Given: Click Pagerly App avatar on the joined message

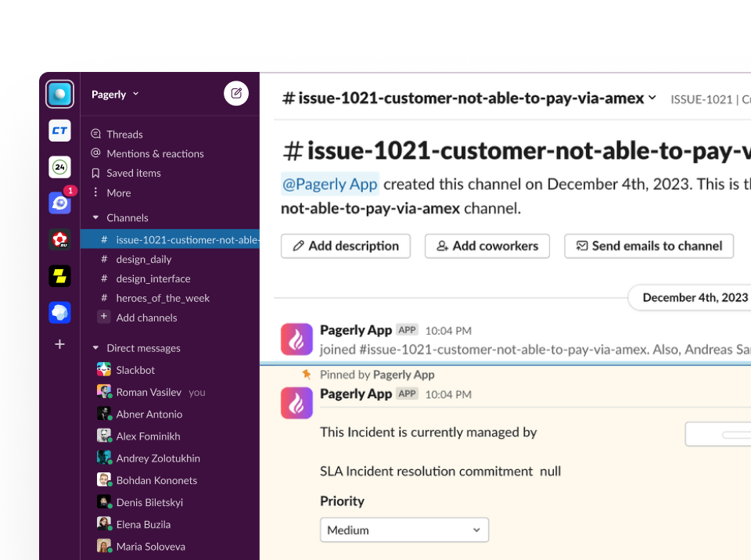Looking at the screenshot, I should point(297,339).
